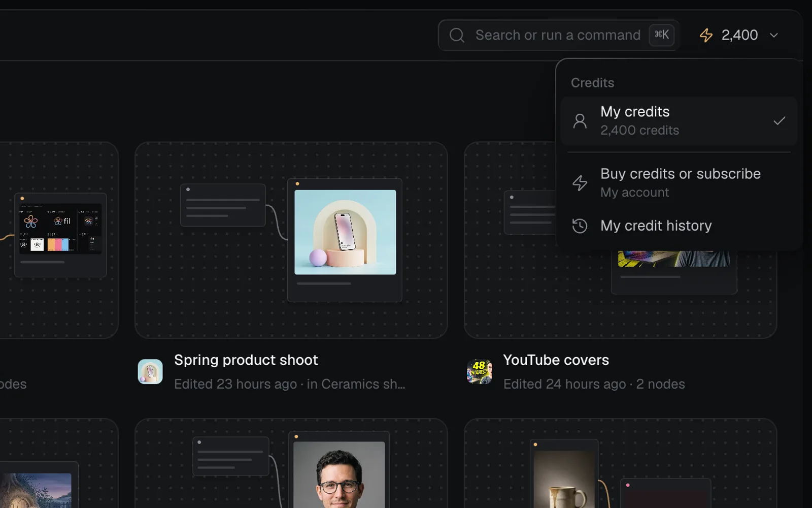The height and width of the screenshot is (508, 812).
Task: Open the 2,400 credits balance menu
Action: click(x=739, y=35)
